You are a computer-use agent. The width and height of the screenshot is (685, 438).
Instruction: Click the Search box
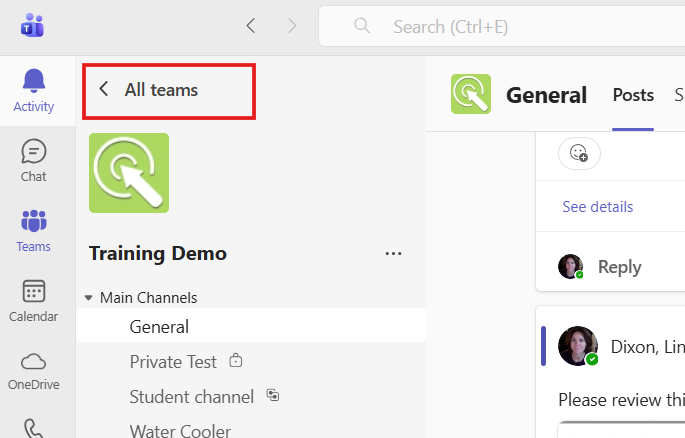point(500,25)
